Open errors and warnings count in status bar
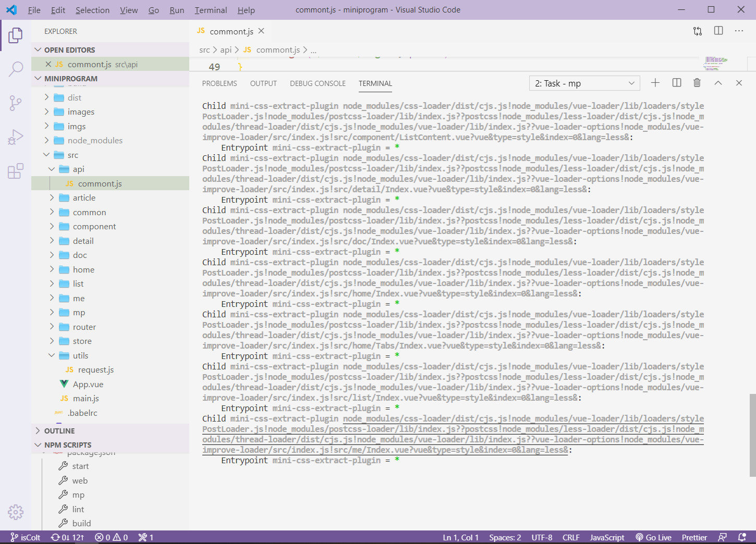 click(112, 537)
